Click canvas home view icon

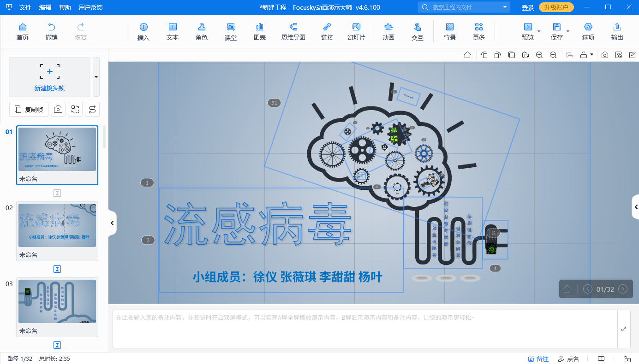click(467, 55)
